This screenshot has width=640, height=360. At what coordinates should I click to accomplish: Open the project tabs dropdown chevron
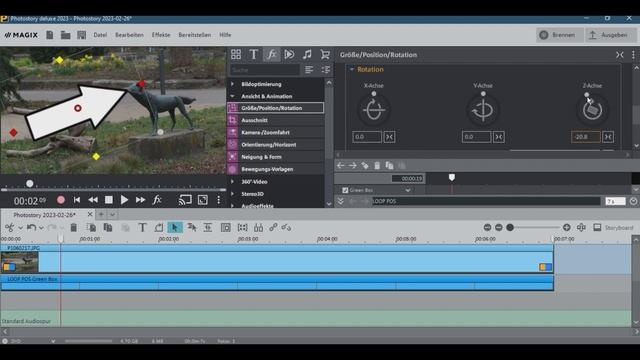click(112, 214)
